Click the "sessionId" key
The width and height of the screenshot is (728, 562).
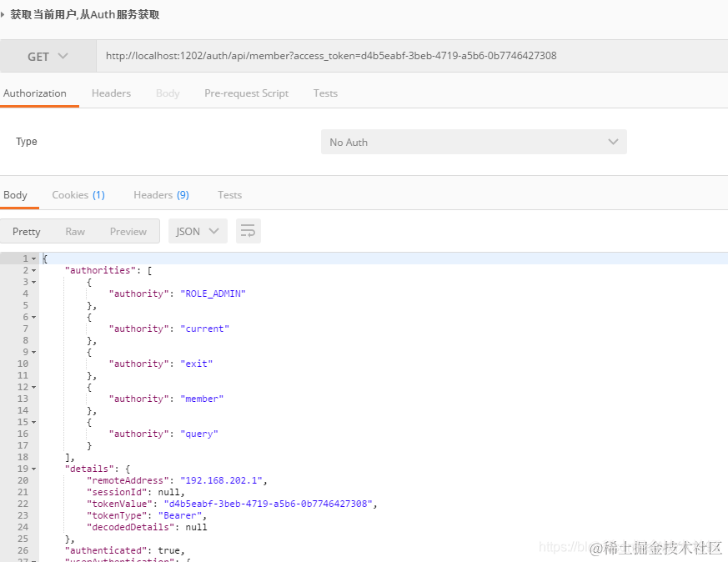click(119, 493)
